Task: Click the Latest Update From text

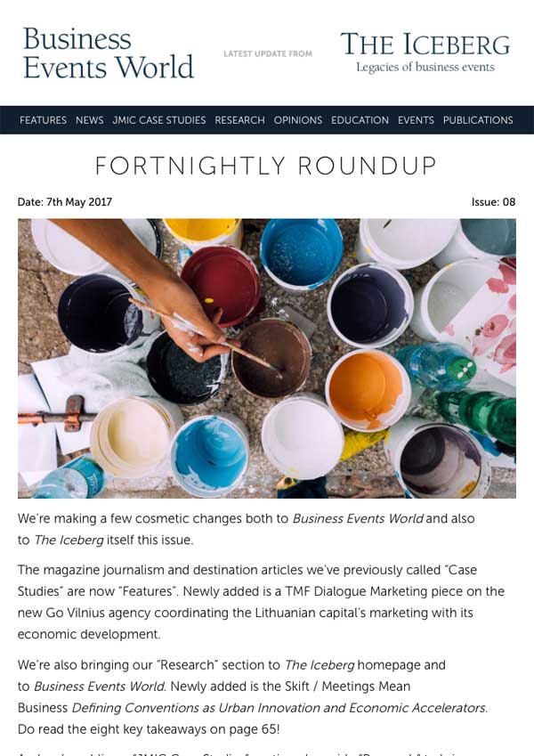Action: click(267, 54)
